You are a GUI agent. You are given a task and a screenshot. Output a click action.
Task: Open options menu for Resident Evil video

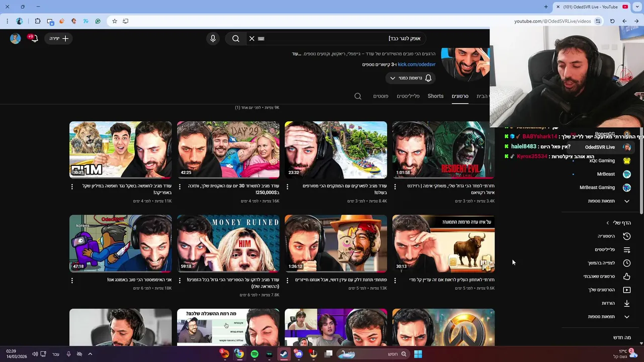(x=395, y=187)
